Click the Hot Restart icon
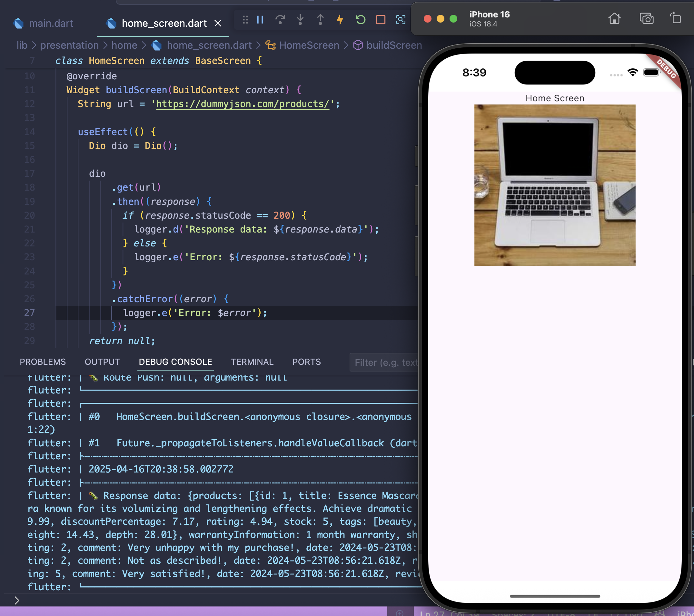This screenshot has width=694, height=616. [x=360, y=20]
